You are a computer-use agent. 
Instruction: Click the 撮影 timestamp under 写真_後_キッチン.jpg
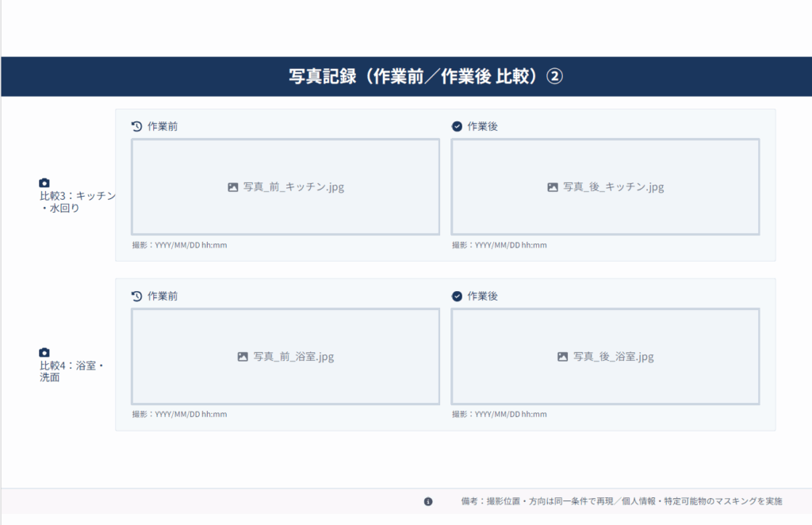click(499, 245)
